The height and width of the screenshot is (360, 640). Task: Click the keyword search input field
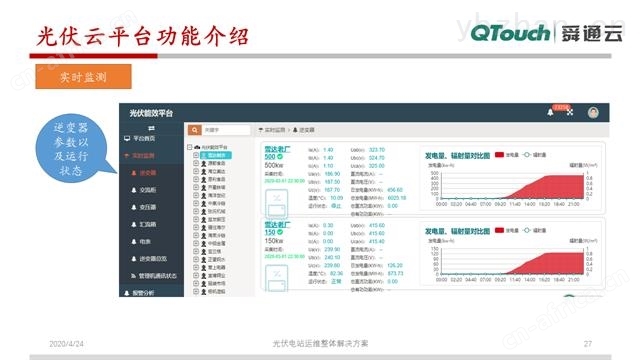(226, 130)
